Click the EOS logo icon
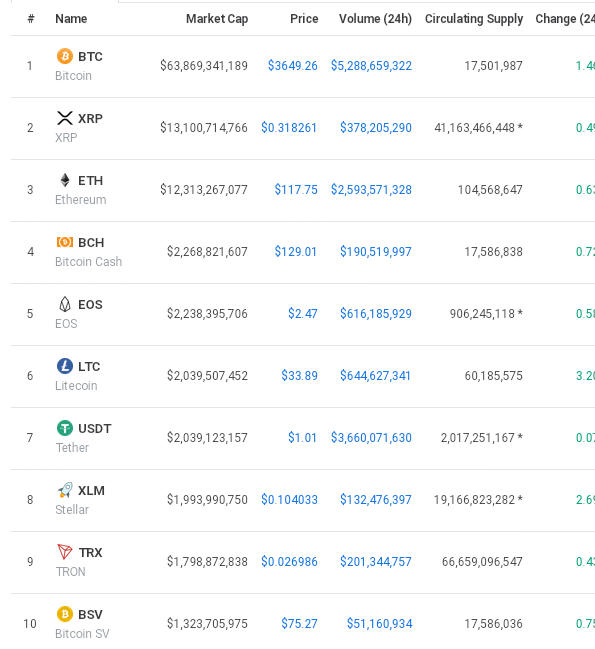Viewport: 595px width, 649px height. coord(65,305)
